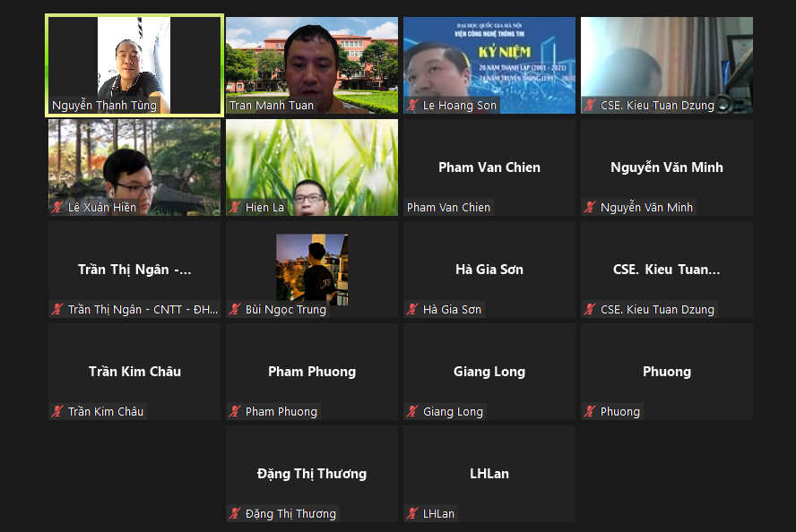This screenshot has width=796, height=532.
Task: Click Đặng Thị Thương's muted mic icon
Action: [x=235, y=514]
